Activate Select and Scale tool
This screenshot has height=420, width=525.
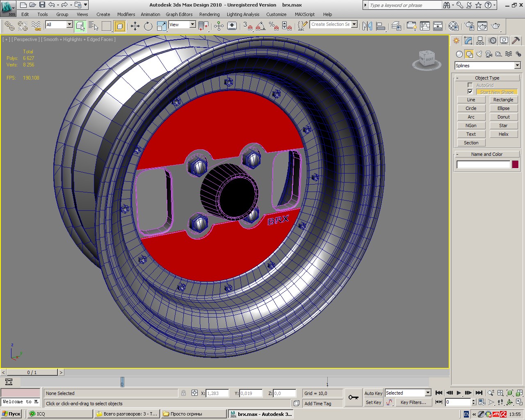[162, 26]
